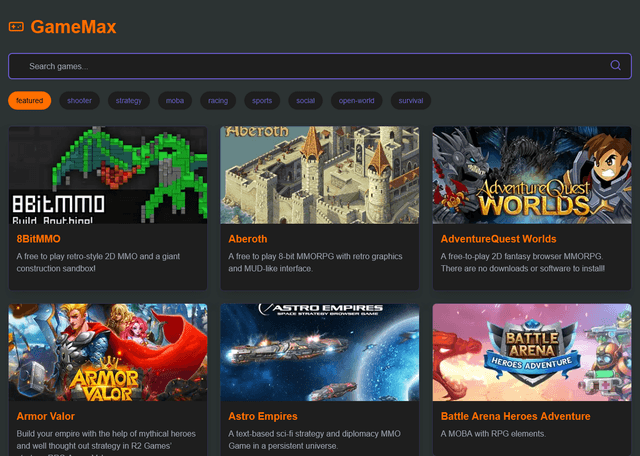Image resolution: width=640 pixels, height=456 pixels.
Task: Focus the Search games input field
Action: [320, 66]
